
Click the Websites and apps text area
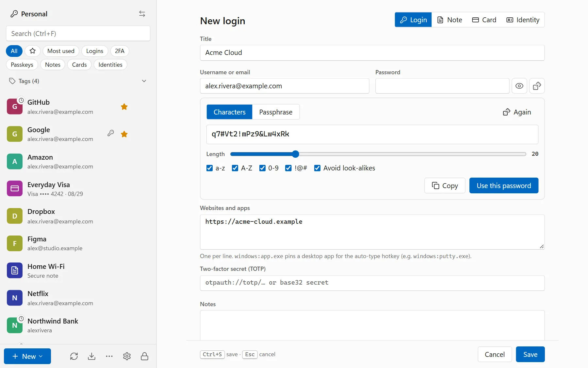(372, 232)
